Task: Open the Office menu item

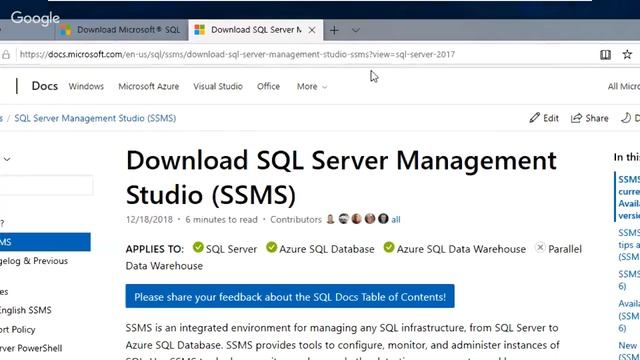Action: coord(268,87)
